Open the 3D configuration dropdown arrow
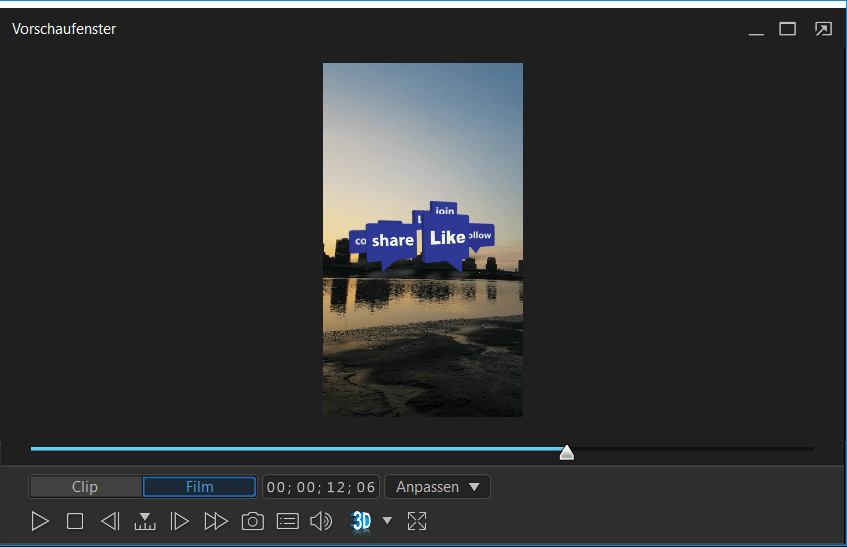 (x=387, y=521)
